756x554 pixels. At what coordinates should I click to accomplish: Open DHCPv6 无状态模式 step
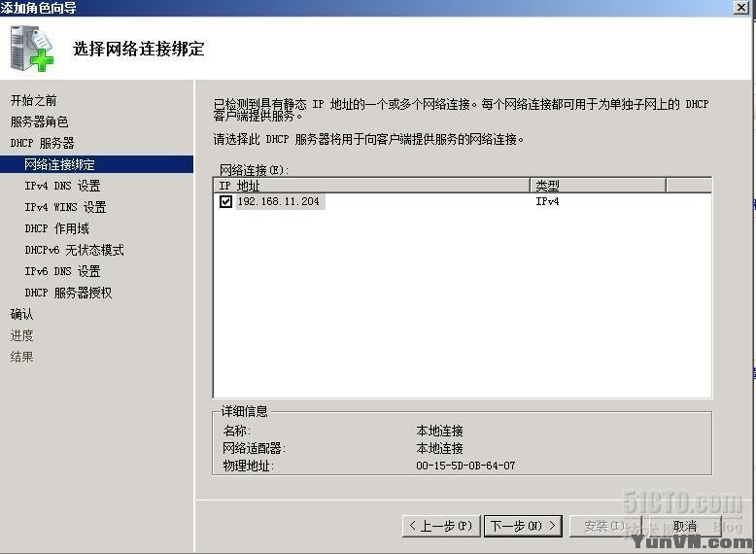point(74,250)
